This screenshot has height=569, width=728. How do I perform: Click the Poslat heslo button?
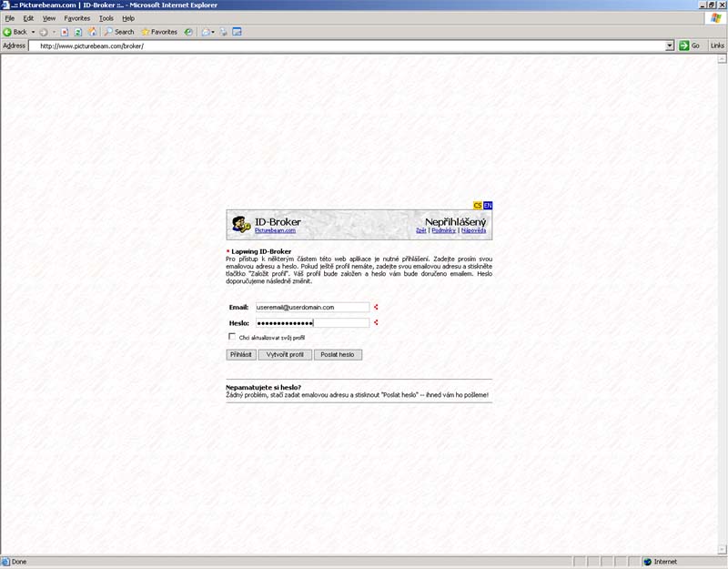tap(338, 354)
